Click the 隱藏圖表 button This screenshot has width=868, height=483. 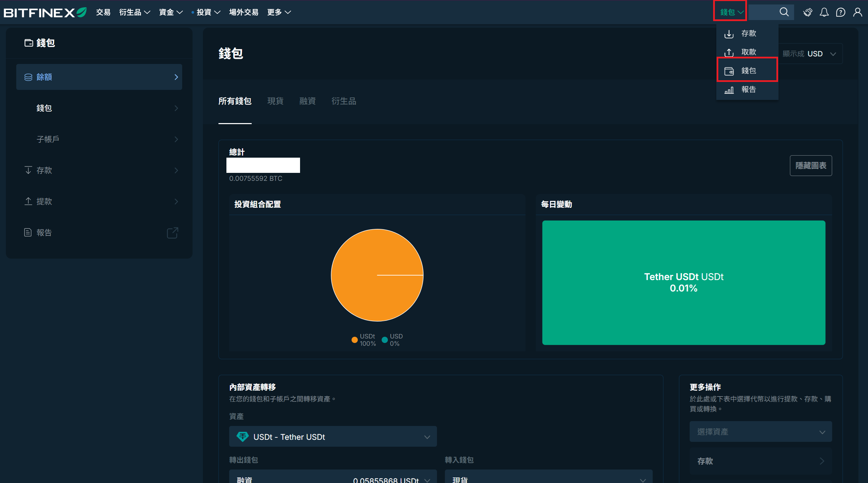[811, 166]
